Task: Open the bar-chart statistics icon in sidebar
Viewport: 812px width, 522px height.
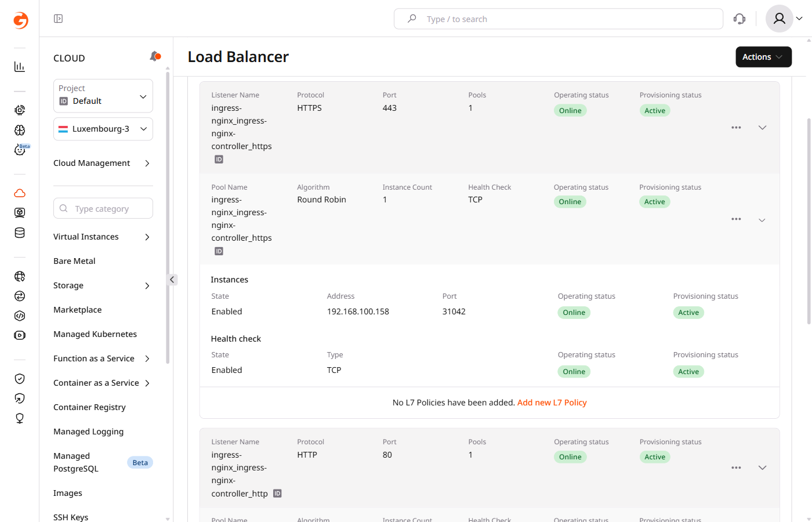Action: pyautogui.click(x=20, y=67)
